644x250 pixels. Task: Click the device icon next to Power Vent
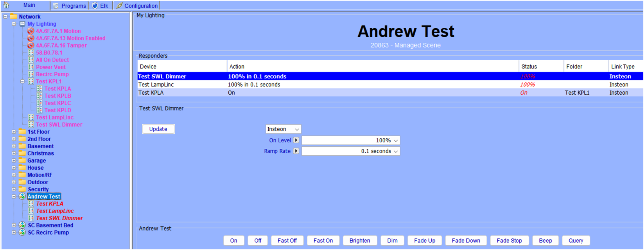pyautogui.click(x=31, y=67)
